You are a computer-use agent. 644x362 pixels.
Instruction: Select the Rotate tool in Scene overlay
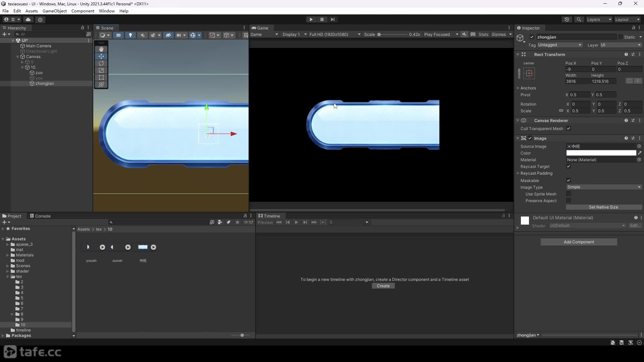(x=101, y=63)
